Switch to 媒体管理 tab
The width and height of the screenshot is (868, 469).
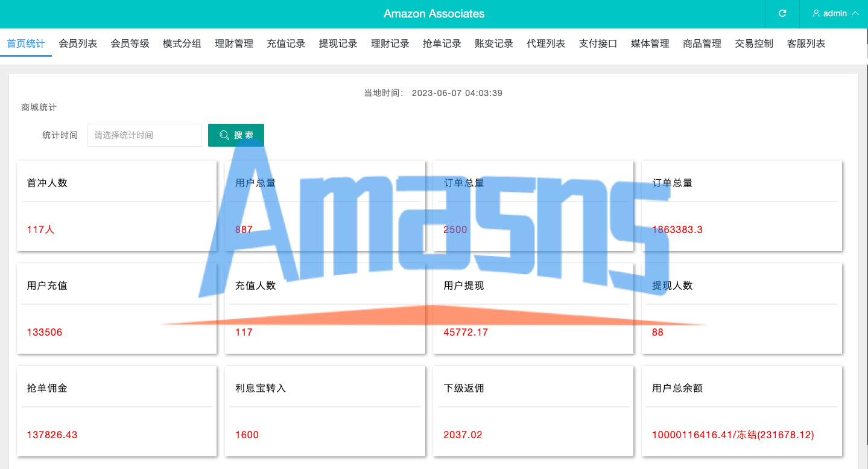point(650,43)
